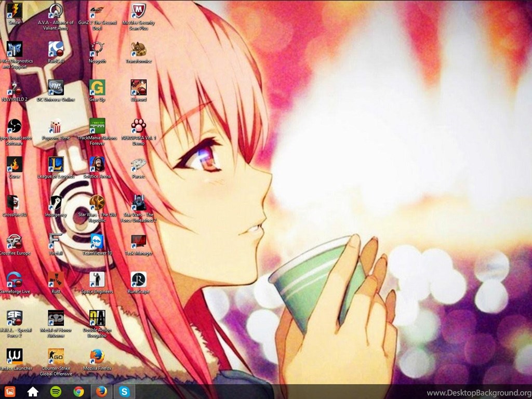Select the Curse desktop icon

(14, 164)
